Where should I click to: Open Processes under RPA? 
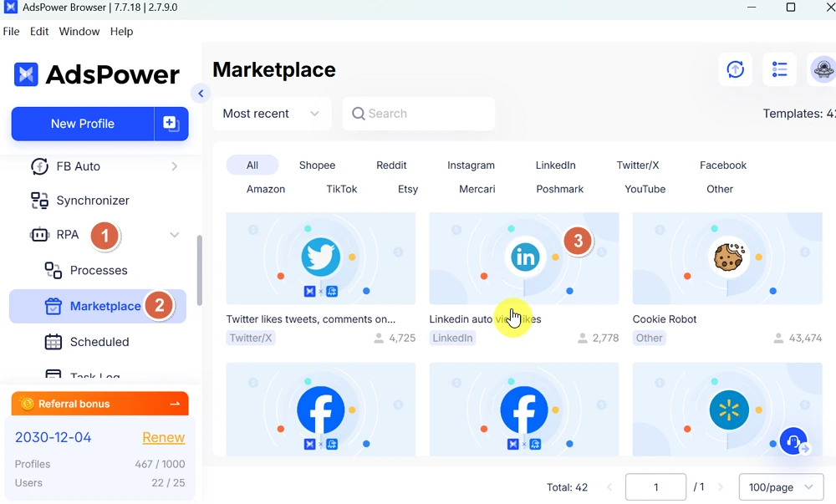pos(98,271)
